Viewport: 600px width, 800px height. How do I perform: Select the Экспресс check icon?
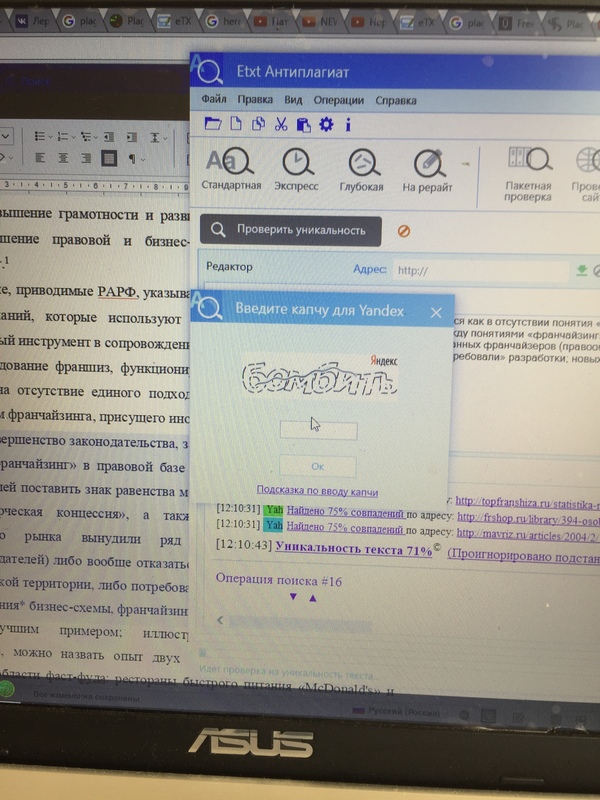point(296,163)
